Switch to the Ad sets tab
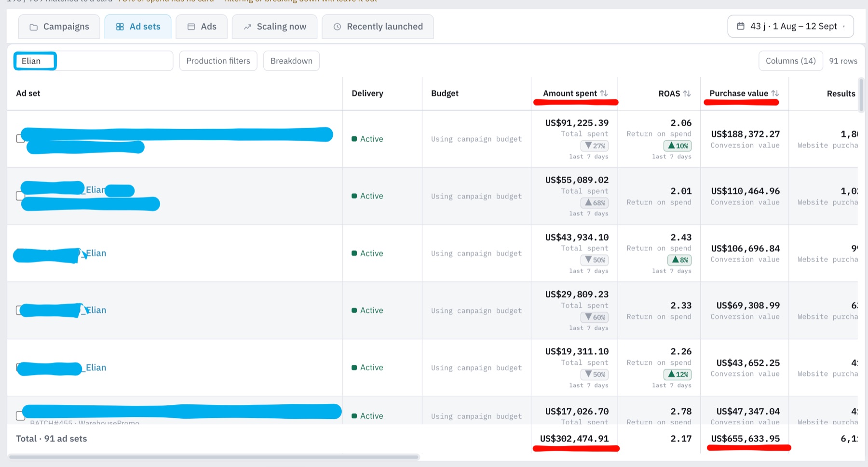Image resolution: width=868 pixels, height=467 pixels. point(138,27)
